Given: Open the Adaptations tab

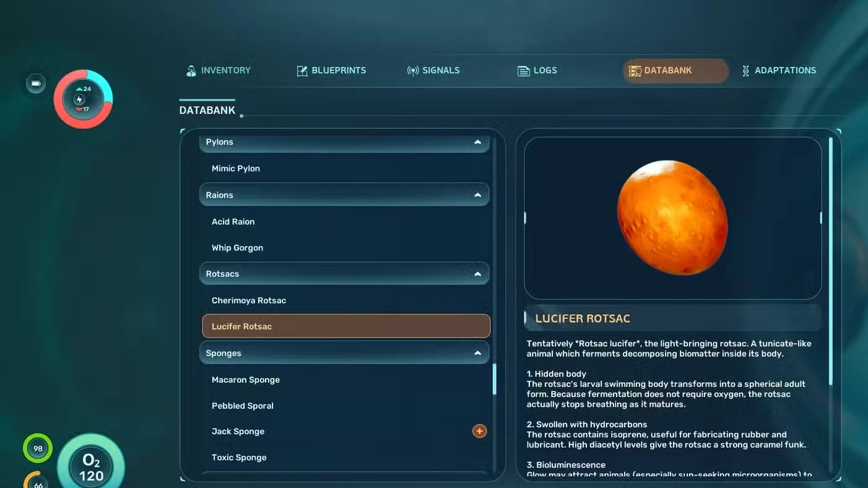Looking at the screenshot, I should click(x=779, y=71).
